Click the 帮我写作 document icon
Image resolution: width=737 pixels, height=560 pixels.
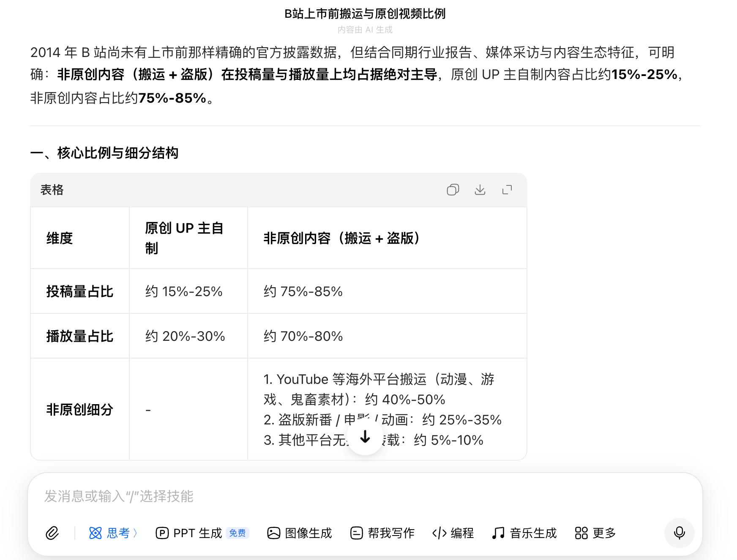(355, 533)
